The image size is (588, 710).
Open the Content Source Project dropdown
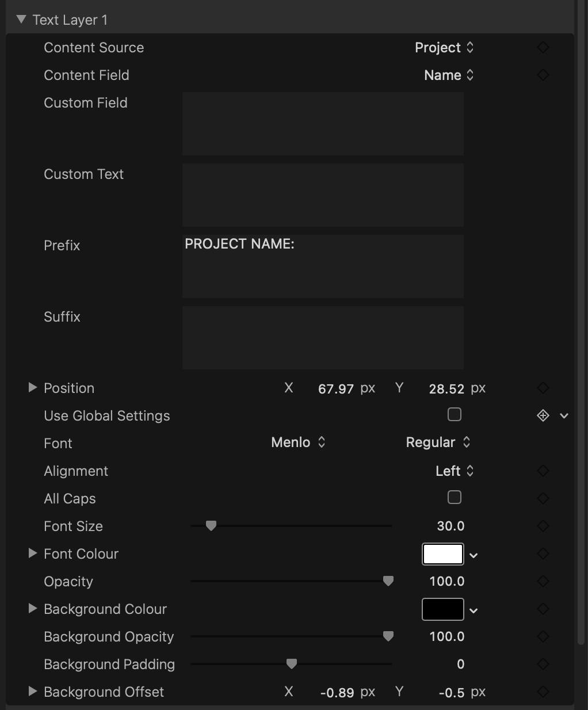pos(444,48)
